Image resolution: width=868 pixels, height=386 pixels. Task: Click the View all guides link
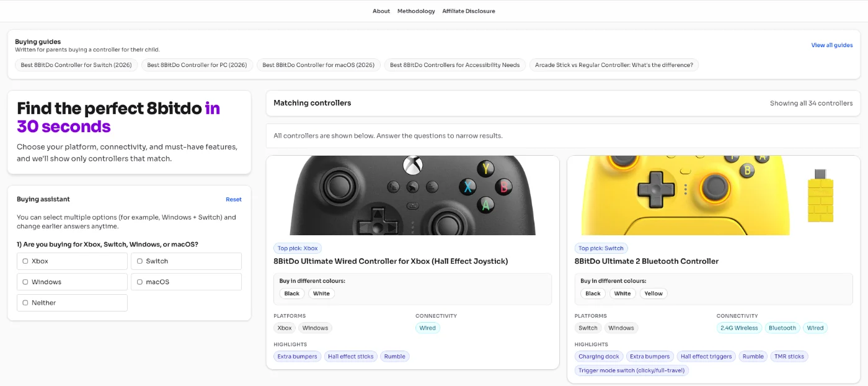coord(832,45)
